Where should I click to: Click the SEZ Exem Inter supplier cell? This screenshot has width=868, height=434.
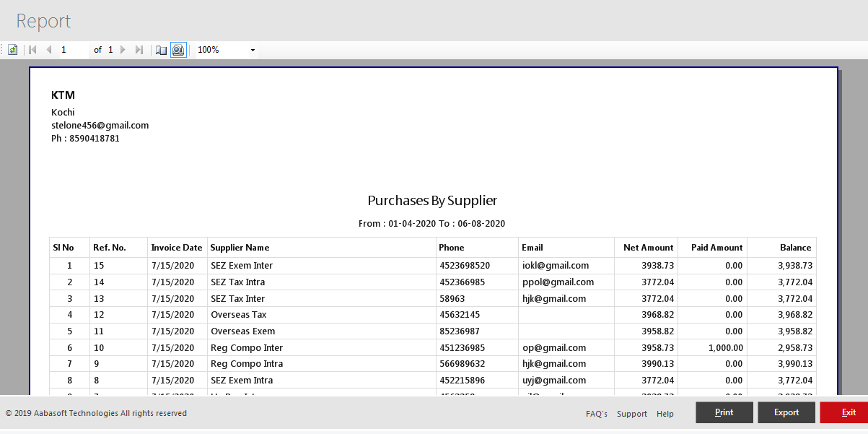point(242,266)
